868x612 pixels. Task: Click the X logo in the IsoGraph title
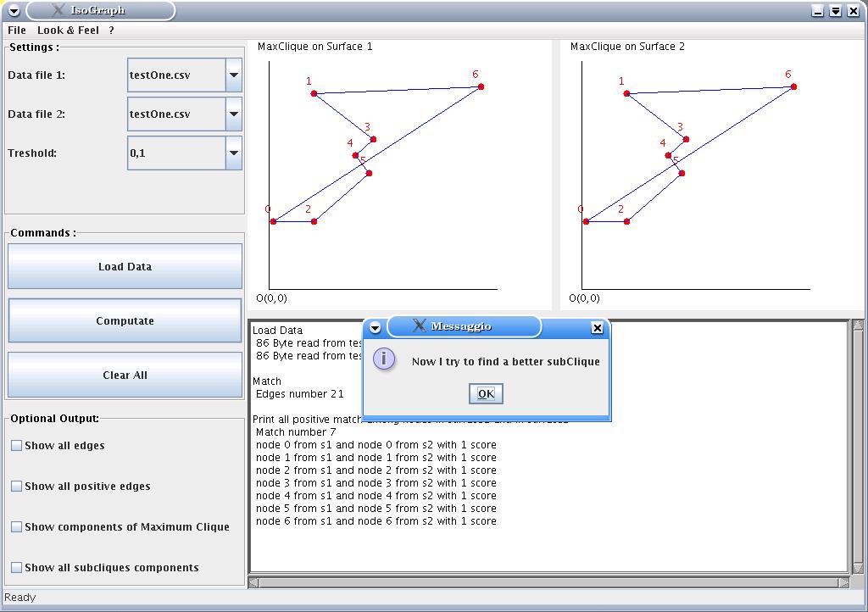[58, 10]
